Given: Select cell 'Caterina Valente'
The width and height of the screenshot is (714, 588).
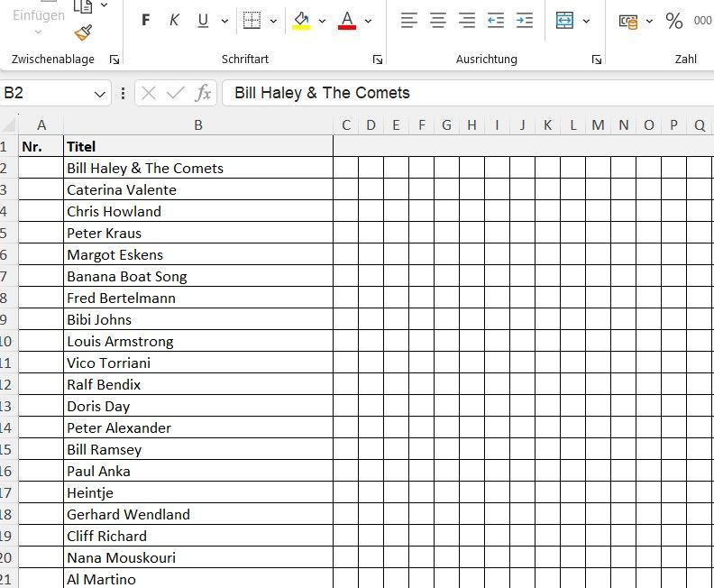Looking at the screenshot, I should tap(198, 189).
